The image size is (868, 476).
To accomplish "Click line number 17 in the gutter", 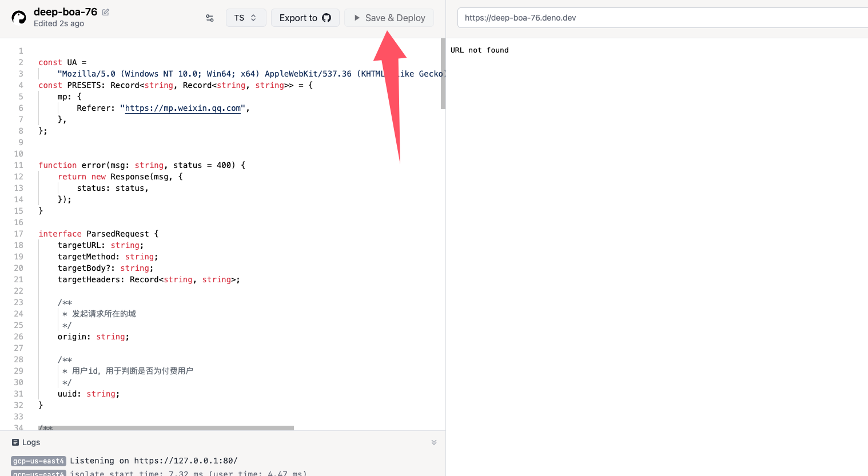I will coord(19,234).
